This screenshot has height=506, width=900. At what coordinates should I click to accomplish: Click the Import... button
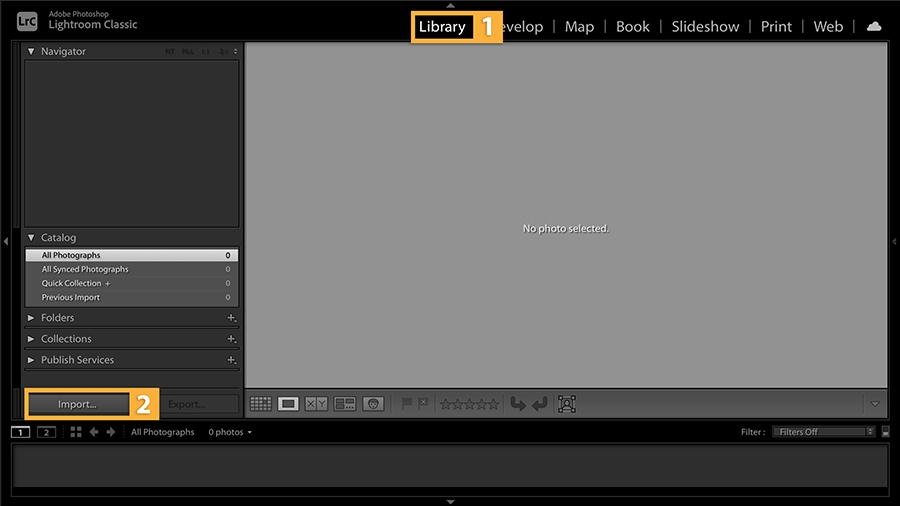click(x=77, y=404)
